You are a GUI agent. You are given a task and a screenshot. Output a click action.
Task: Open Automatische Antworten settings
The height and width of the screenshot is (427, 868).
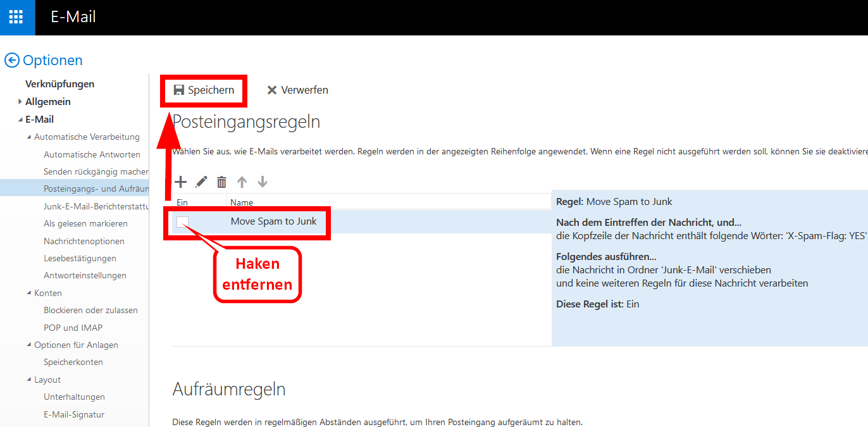coord(92,154)
